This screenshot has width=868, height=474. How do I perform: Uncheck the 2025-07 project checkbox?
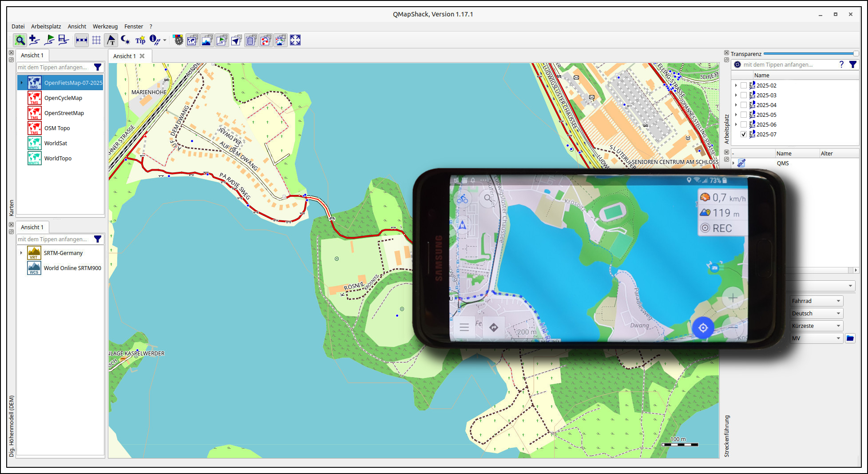744,134
